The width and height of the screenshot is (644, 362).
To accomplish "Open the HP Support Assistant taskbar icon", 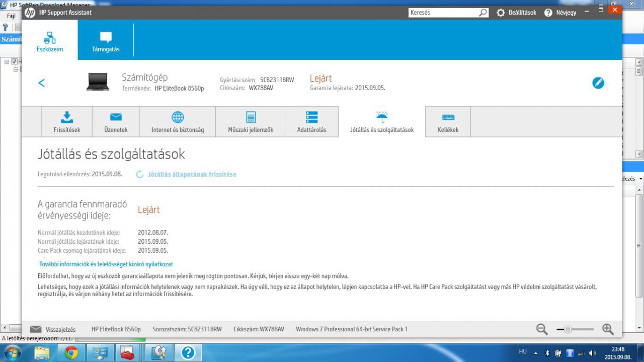I will (188, 352).
